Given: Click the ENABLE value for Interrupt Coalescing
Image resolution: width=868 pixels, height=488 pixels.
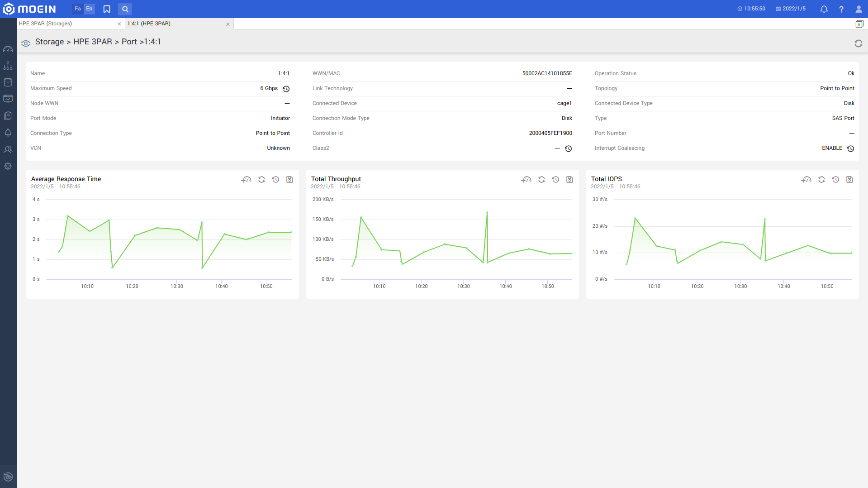Looking at the screenshot, I should 832,148.
